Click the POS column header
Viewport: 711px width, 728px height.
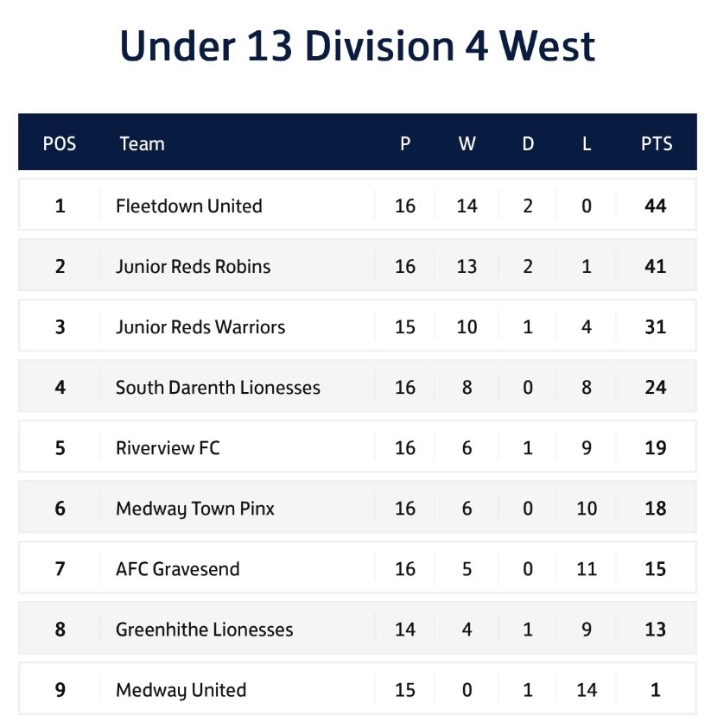click(x=60, y=143)
